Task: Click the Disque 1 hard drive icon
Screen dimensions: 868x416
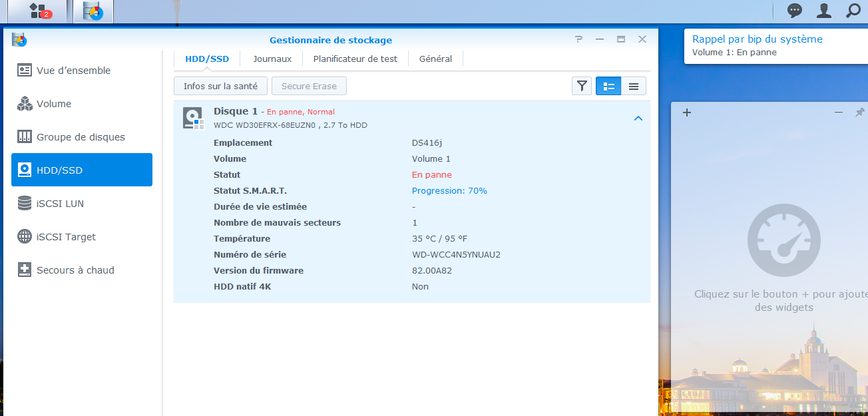Action: (x=193, y=118)
